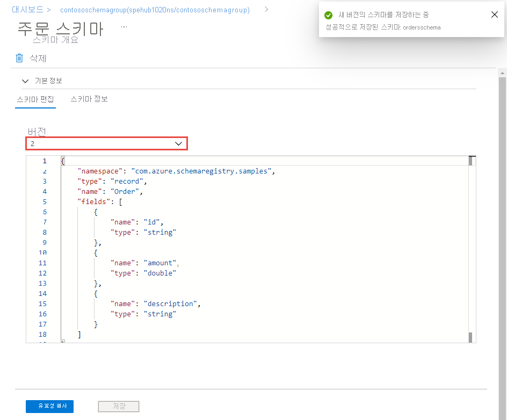Viewport: 507px width, 420px height.
Task: Open the contososchemagroup breadcrumb link
Action: coord(155,10)
